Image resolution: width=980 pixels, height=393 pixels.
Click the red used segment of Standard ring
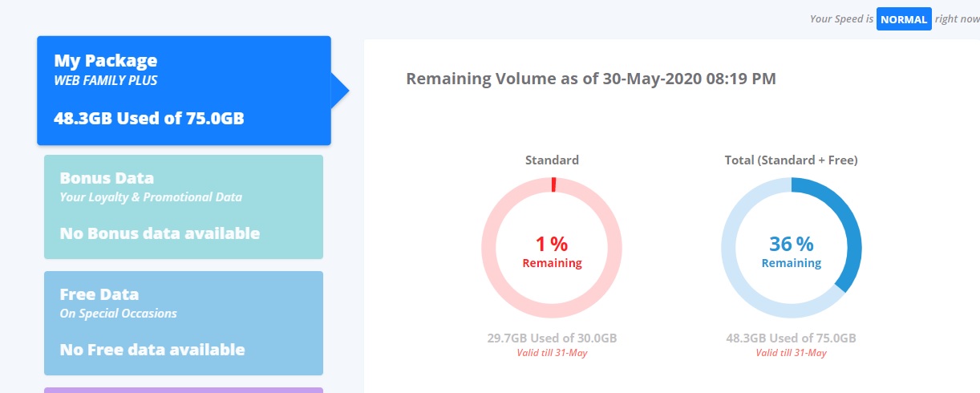553,185
